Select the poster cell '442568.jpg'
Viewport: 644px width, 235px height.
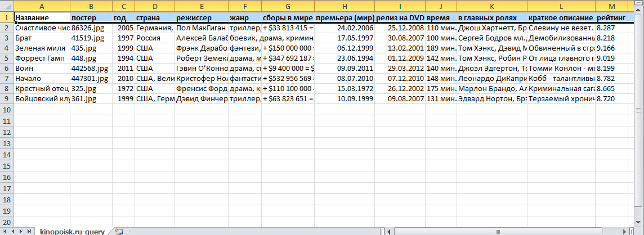91,68
